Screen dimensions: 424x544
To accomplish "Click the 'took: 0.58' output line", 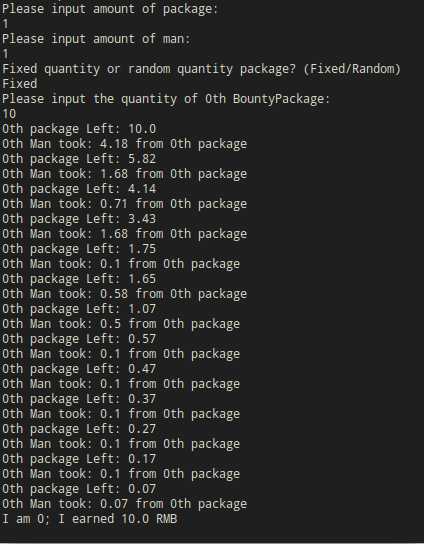I will [x=125, y=294].
